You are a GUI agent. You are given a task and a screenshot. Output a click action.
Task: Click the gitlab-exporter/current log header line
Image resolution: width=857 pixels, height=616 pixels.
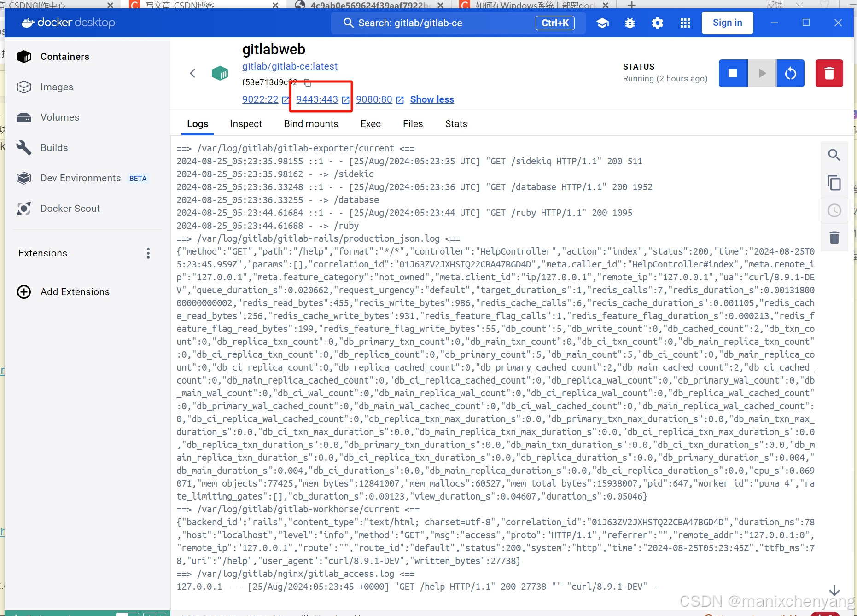tap(296, 148)
